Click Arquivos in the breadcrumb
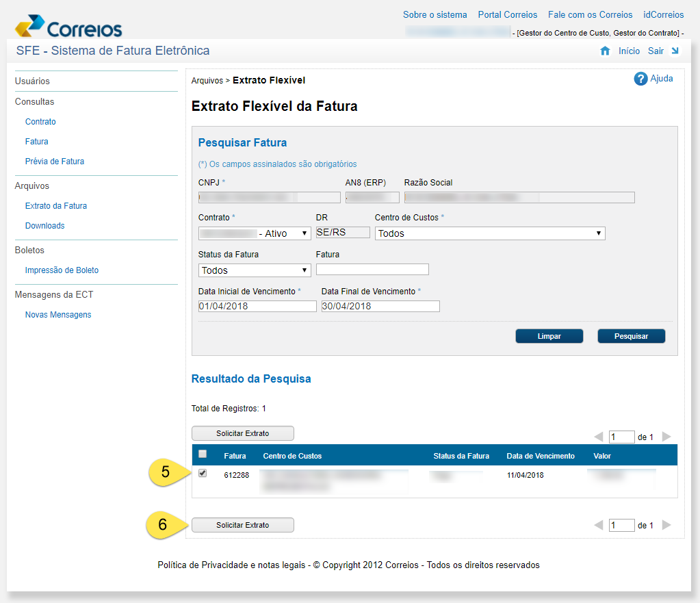Screen dimensions: 700x603 point(207,80)
